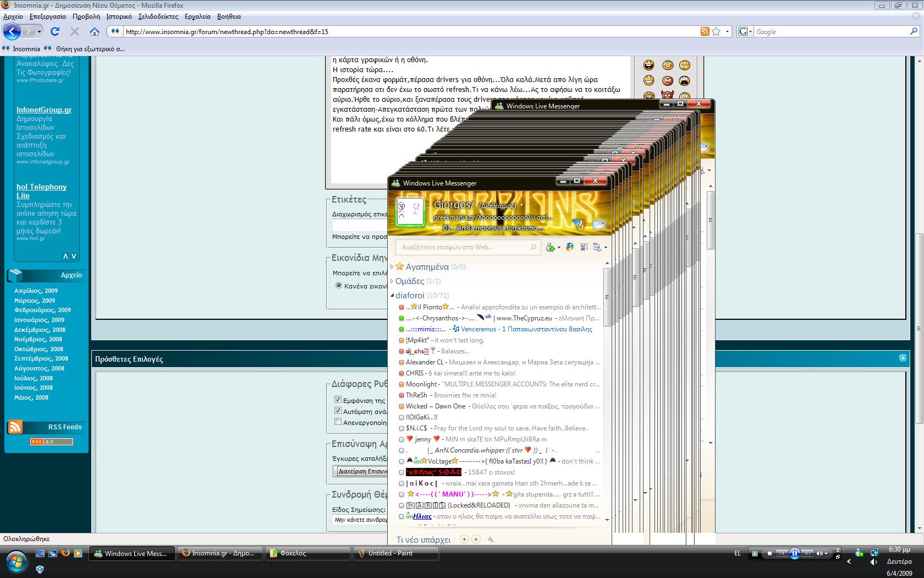Image resolution: width=924 pixels, height=578 pixels.
Task: Open the Επεξεργασία menu
Action: [47, 17]
